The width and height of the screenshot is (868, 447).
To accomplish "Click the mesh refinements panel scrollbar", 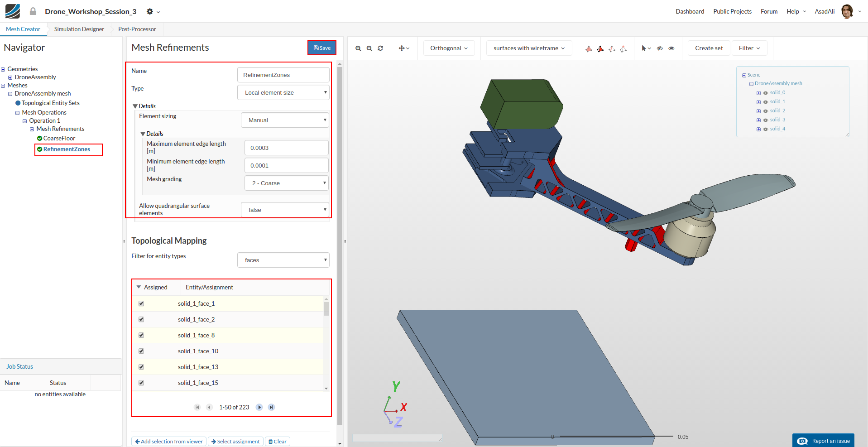I will (340, 245).
